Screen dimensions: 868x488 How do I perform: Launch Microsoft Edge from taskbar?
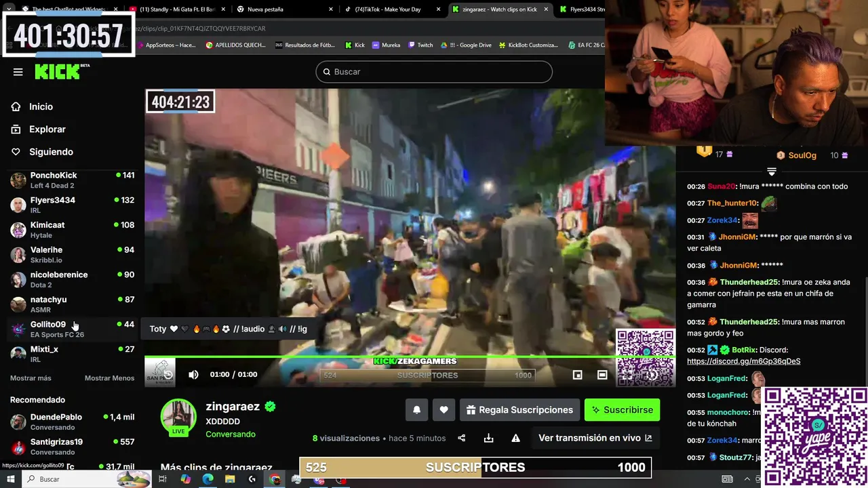point(208,479)
